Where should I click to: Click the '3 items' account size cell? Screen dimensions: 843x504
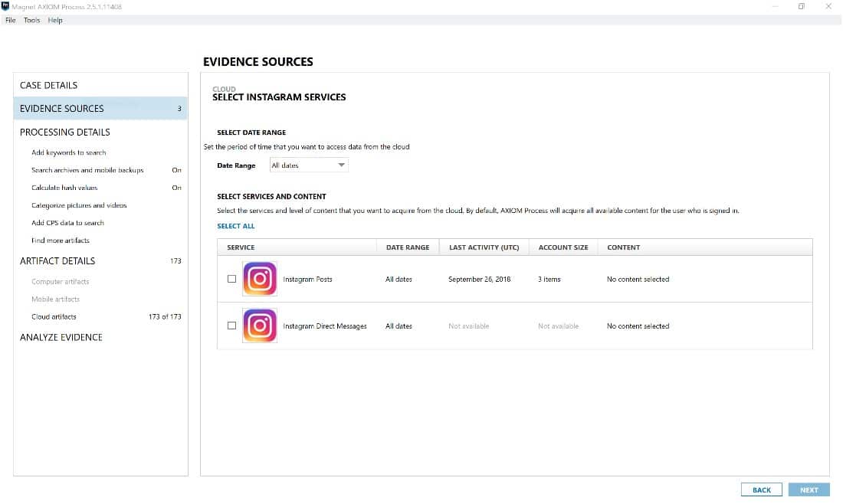(549, 280)
